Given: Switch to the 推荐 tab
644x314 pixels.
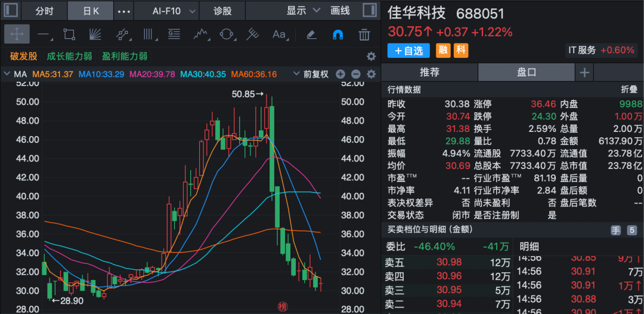Looking at the screenshot, I should (x=429, y=73).
